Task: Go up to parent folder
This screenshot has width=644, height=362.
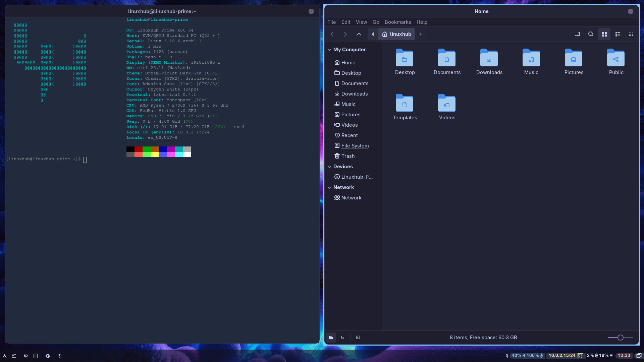Action: tap(359, 34)
